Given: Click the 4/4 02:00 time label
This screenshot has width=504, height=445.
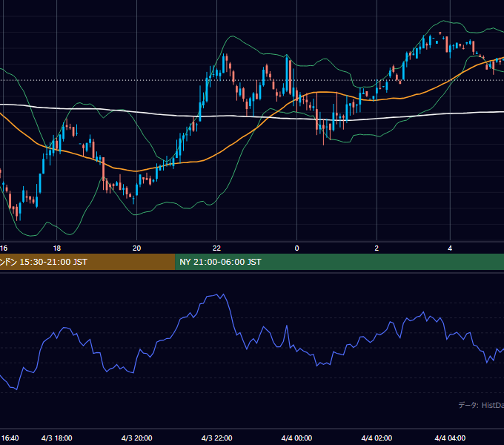Looking at the screenshot, I should pos(377,438).
